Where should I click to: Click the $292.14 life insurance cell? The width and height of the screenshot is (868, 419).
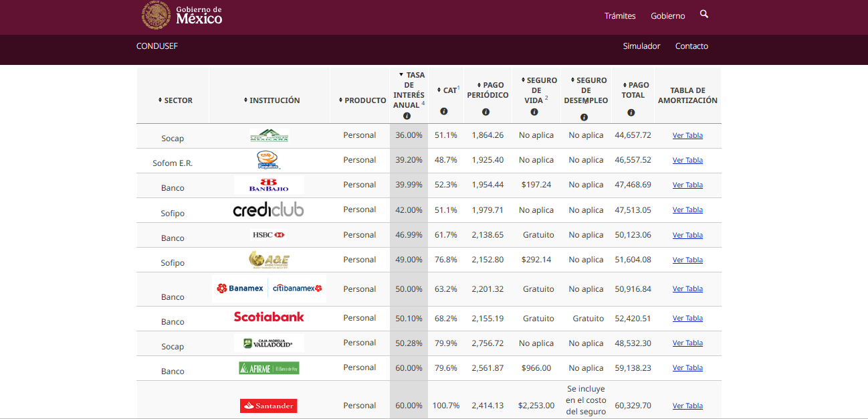click(x=536, y=260)
